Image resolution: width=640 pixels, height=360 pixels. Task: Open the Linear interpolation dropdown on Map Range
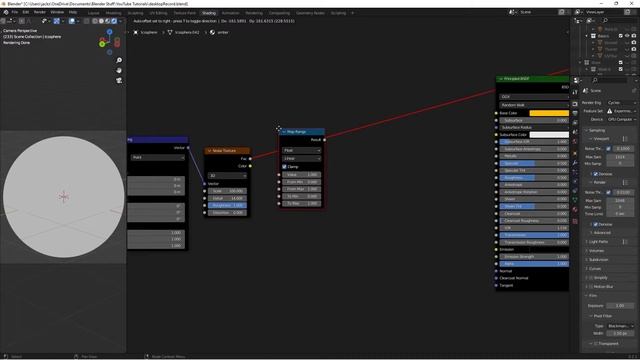pyautogui.click(x=302, y=158)
